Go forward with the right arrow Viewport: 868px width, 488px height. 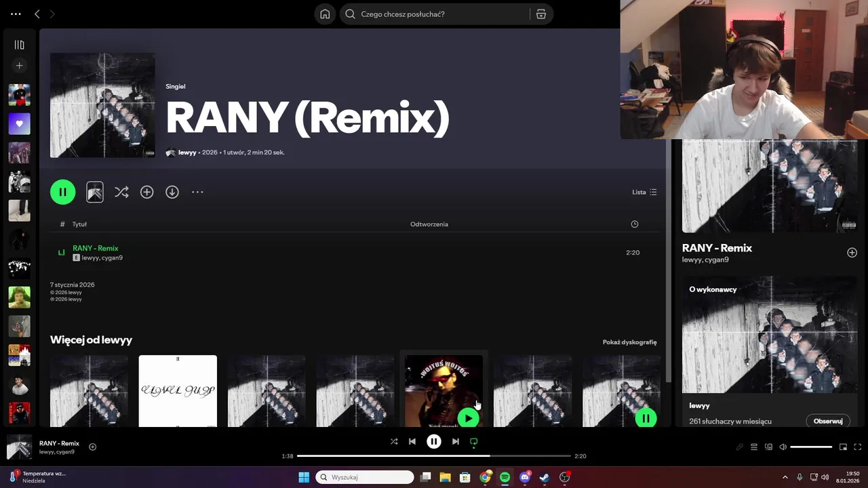pyautogui.click(x=52, y=14)
